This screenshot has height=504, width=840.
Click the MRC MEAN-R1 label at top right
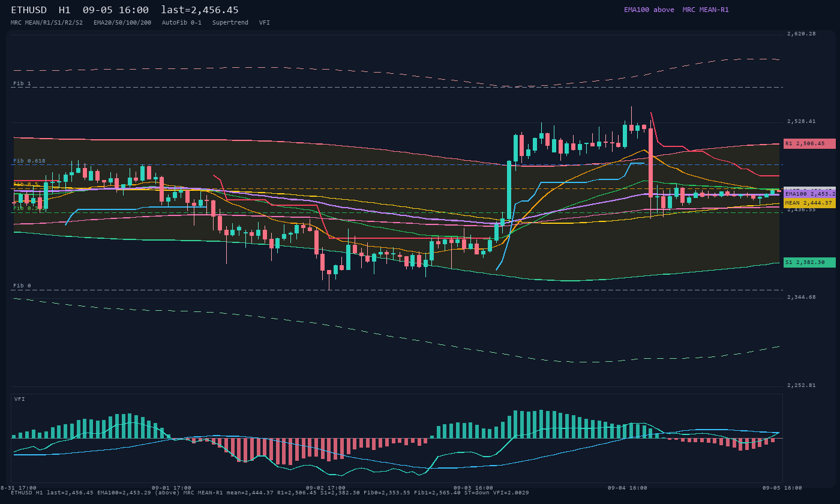(706, 10)
